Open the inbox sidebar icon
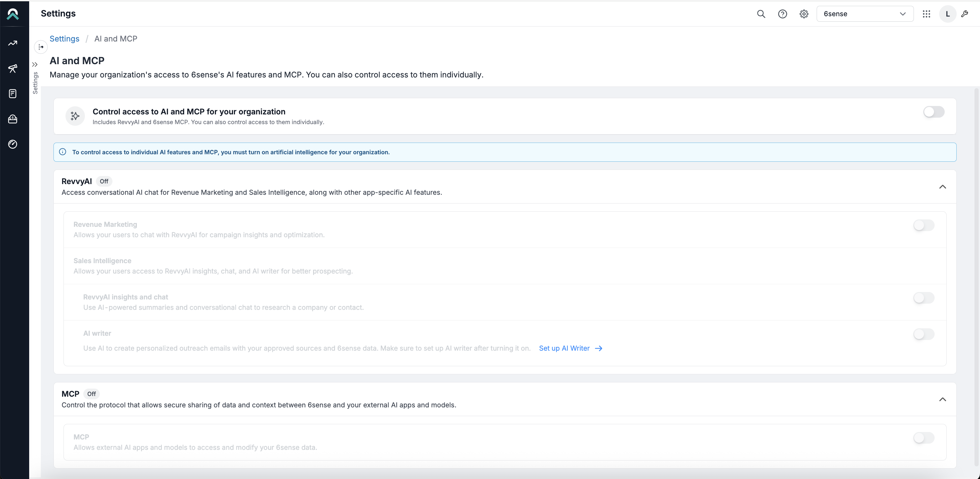Image resolution: width=980 pixels, height=479 pixels. pos(13,119)
